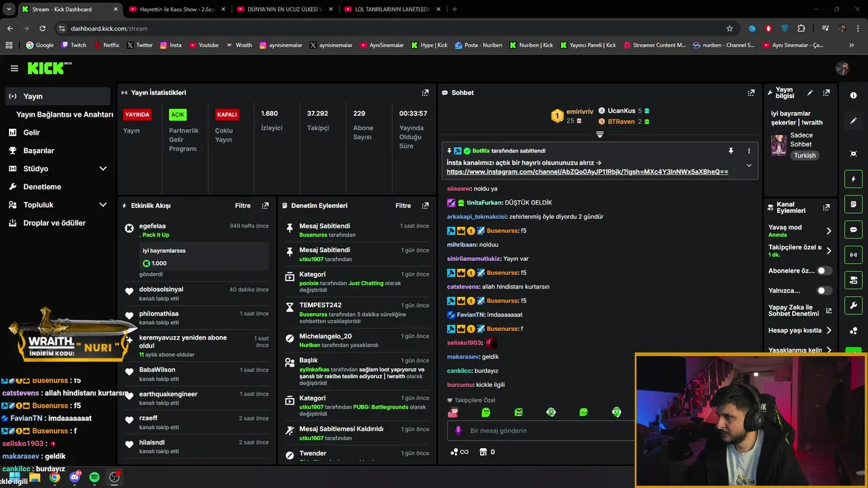
Task: Open the Chrome extensions puzzle icon
Action: [802, 28]
